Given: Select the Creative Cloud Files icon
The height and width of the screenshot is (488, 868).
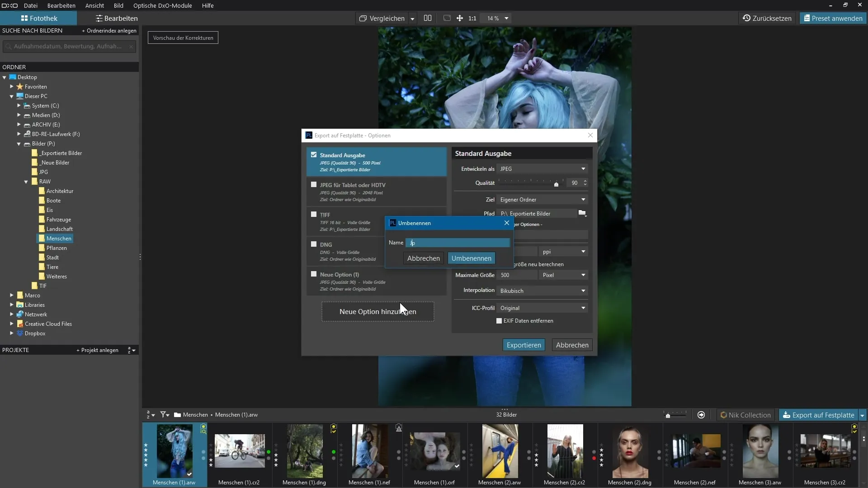Looking at the screenshot, I should click(x=20, y=324).
